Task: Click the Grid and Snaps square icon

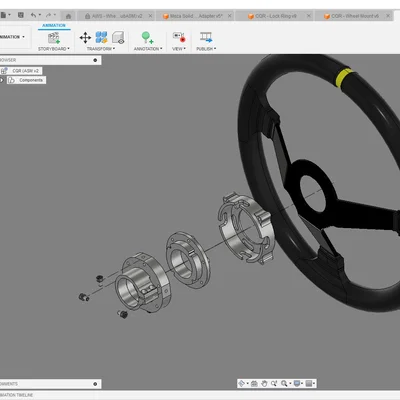Action: (x=309, y=384)
